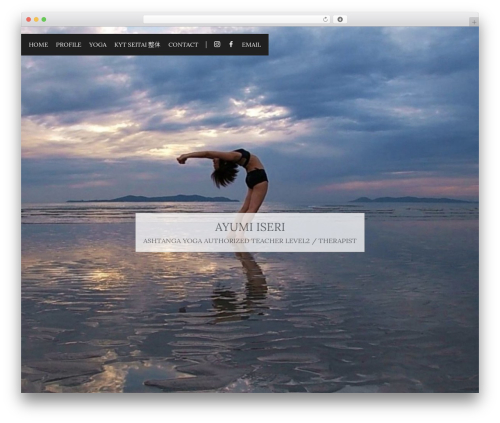Select the YOGA menu item
The image size is (500, 423).
(x=98, y=45)
